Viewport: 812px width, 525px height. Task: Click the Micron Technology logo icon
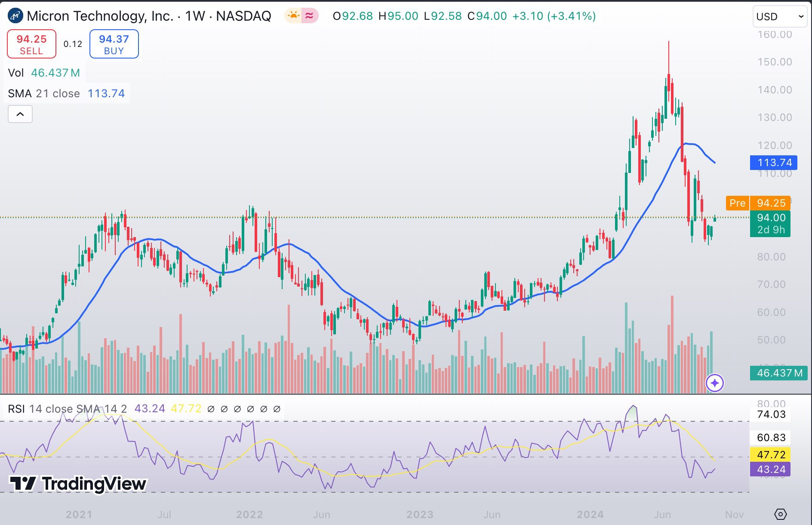click(x=15, y=16)
